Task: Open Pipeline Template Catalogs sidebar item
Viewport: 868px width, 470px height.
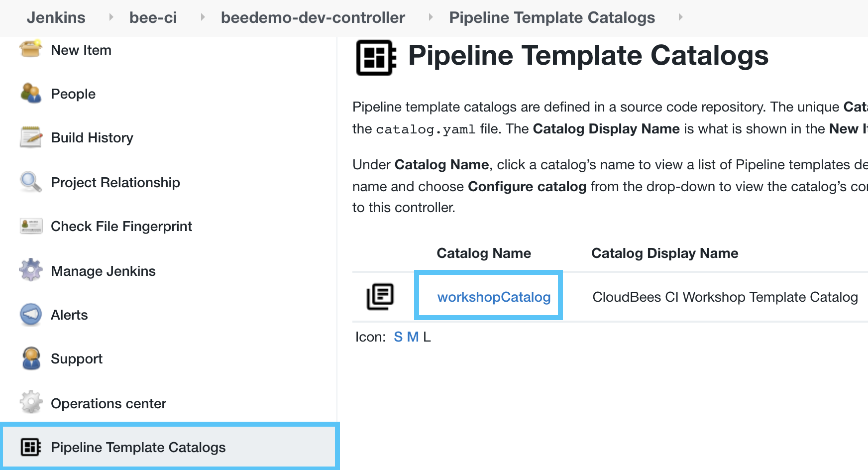Action: coord(138,447)
